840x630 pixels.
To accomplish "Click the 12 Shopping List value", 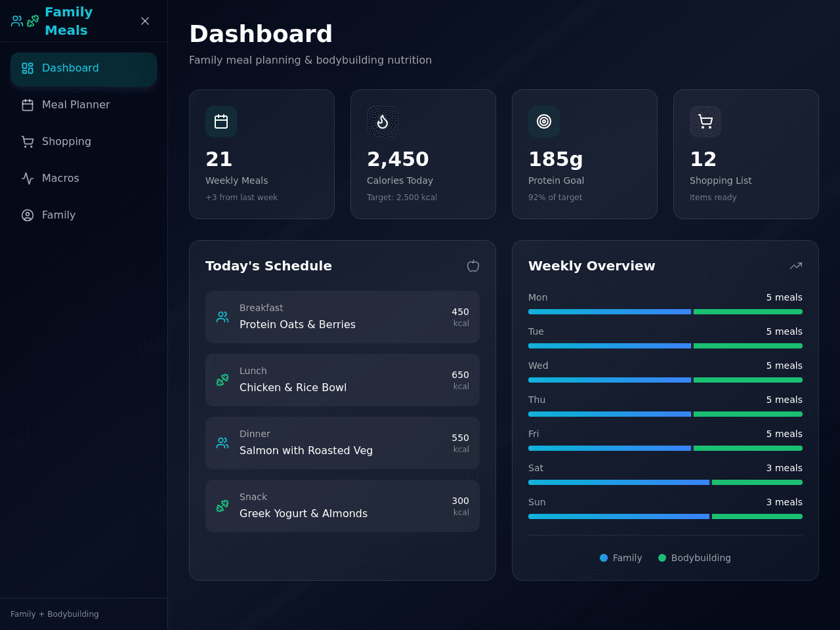I will [x=703, y=159].
